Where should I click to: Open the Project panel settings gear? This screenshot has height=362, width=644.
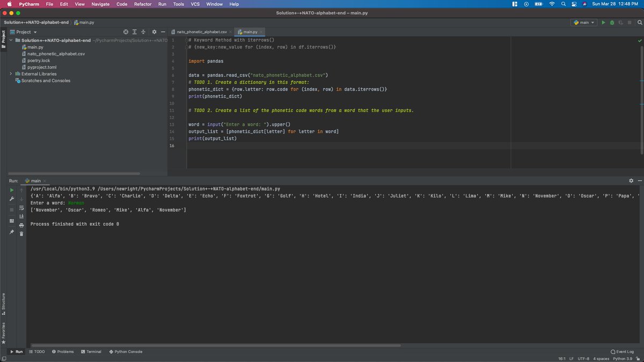(x=154, y=32)
